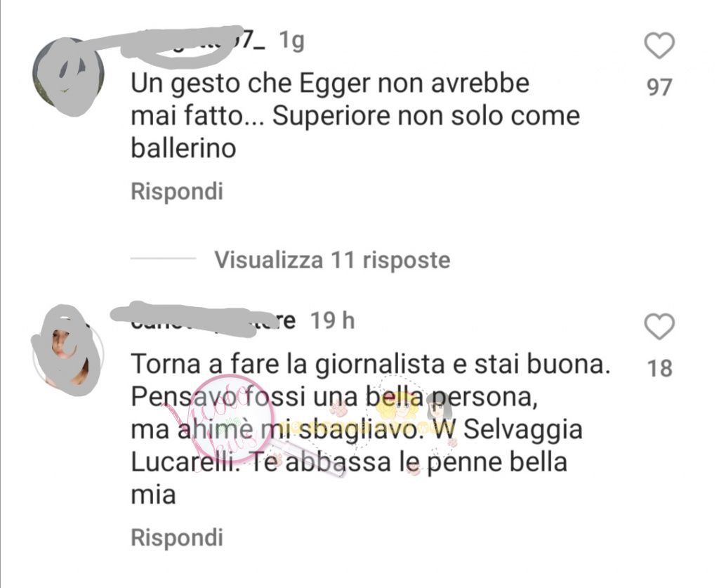
Task: Click the 1g timestamp
Action: click(291, 41)
